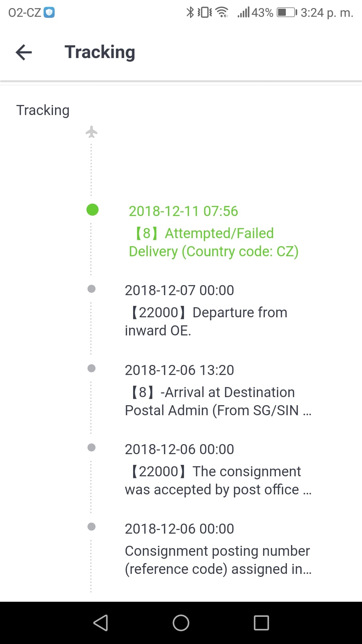Tap the Wi-Fi status icon
Viewport: 362px width, 644px height.
[222, 12]
